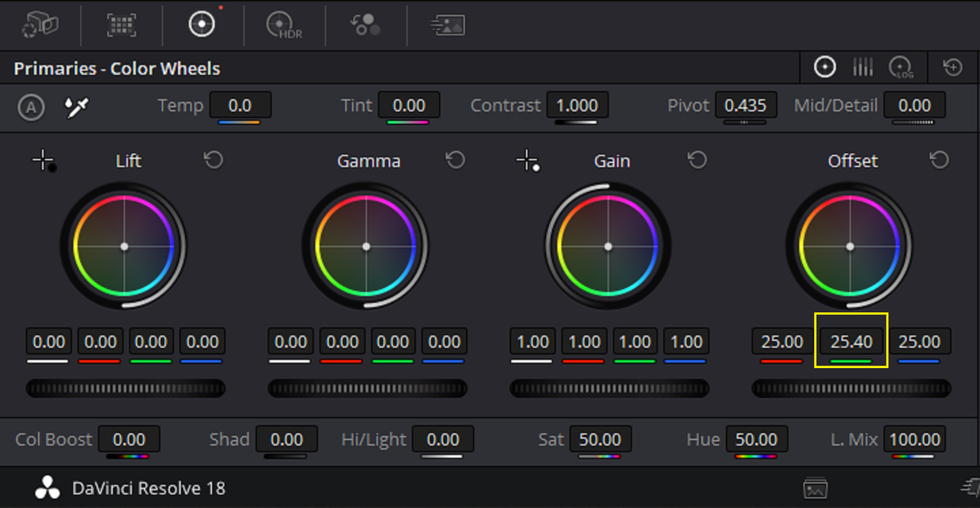
Task: Click the Hi/Light value field
Action: [x=443, y=440]
